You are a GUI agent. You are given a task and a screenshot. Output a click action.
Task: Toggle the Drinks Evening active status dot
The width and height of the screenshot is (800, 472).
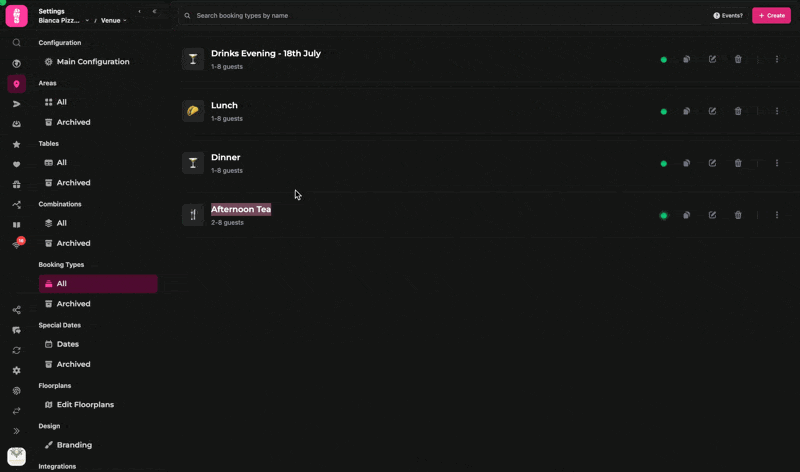point(663,60)
